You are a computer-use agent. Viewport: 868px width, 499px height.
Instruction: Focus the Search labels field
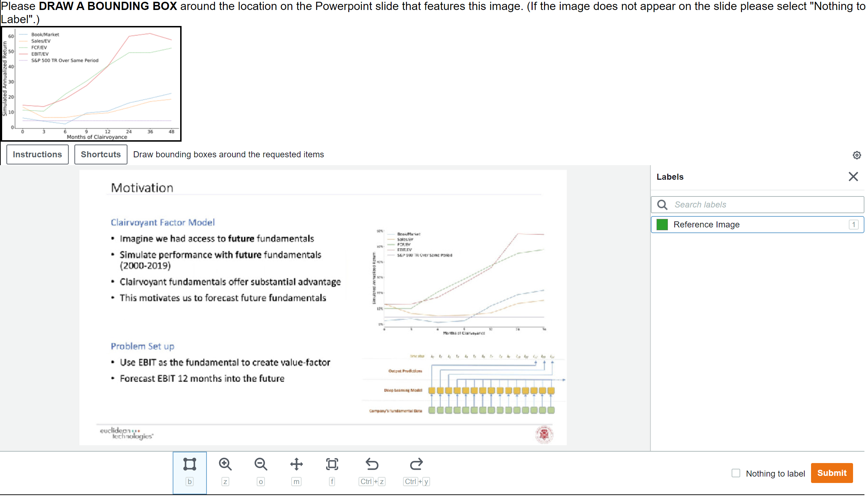[x=757, y=205]
